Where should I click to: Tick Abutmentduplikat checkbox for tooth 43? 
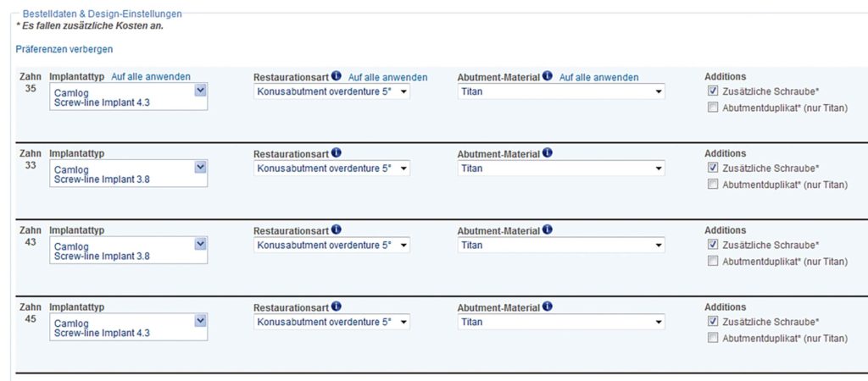[x=713, y=261]
